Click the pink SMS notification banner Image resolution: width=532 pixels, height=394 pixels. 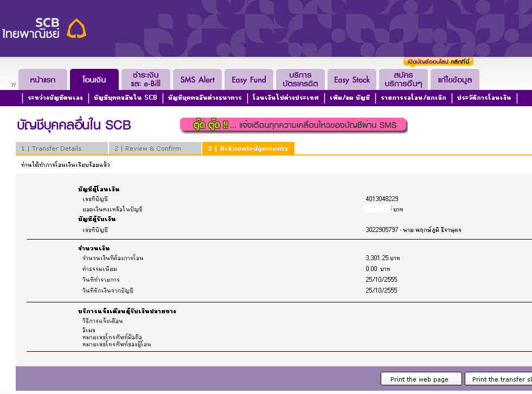pos(293,125)
